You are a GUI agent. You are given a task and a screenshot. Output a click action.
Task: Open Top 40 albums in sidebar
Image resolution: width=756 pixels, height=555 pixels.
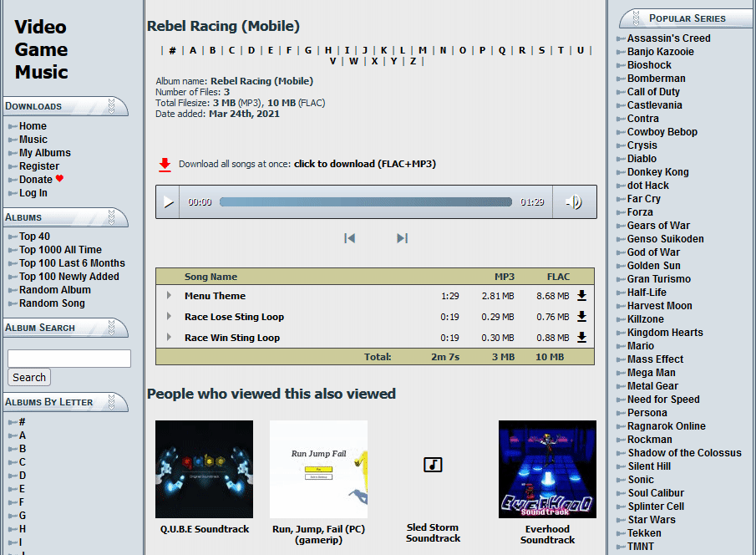(34, 237)
